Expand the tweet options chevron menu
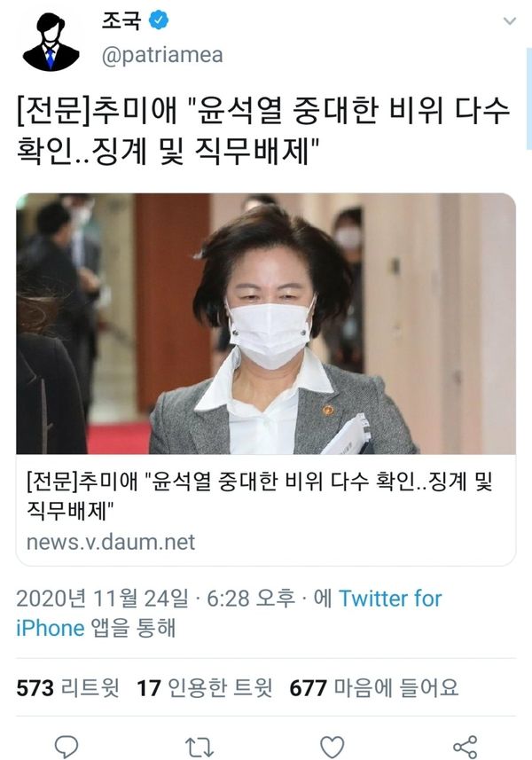This screenshot has width=532, height=760. [510, 21]
